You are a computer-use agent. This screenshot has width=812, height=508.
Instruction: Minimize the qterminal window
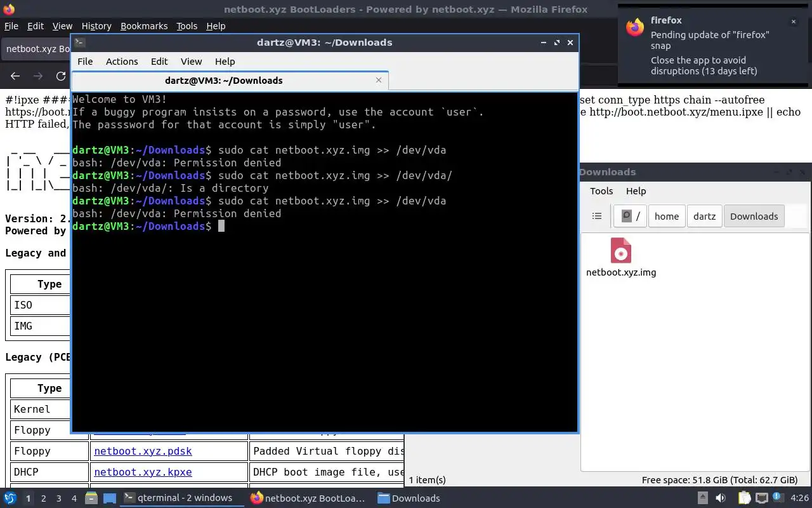[544, 43]
